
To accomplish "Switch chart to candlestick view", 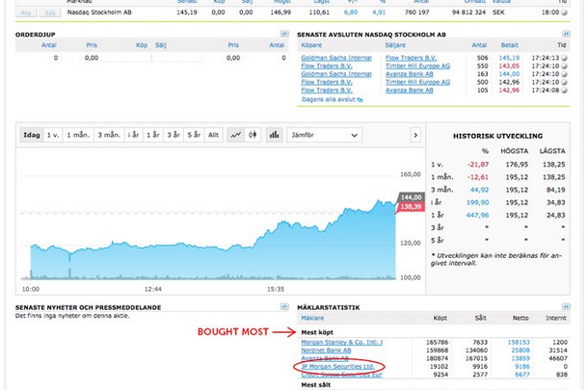I will click(x=254, y=135).
